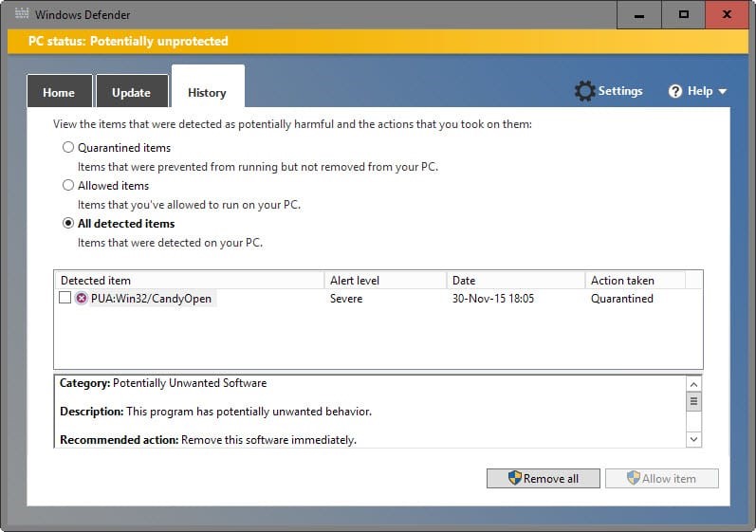Click the shield icon on Remove all
756x532 pixels.
click(515, 478)
